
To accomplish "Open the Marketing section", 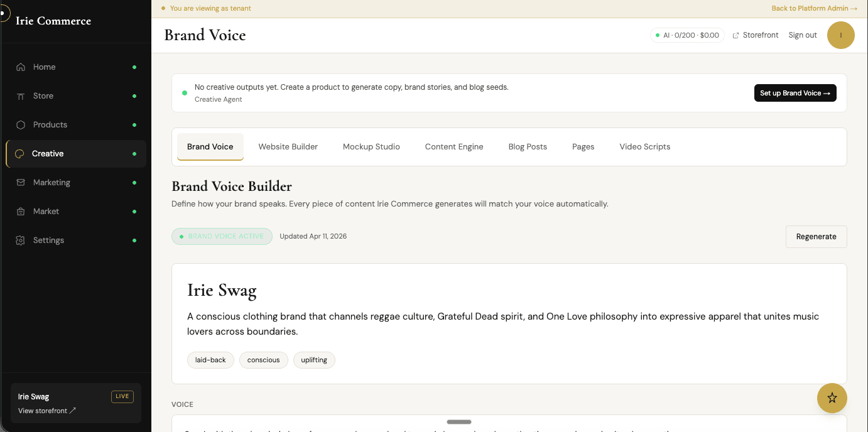I will coord(76,183).
